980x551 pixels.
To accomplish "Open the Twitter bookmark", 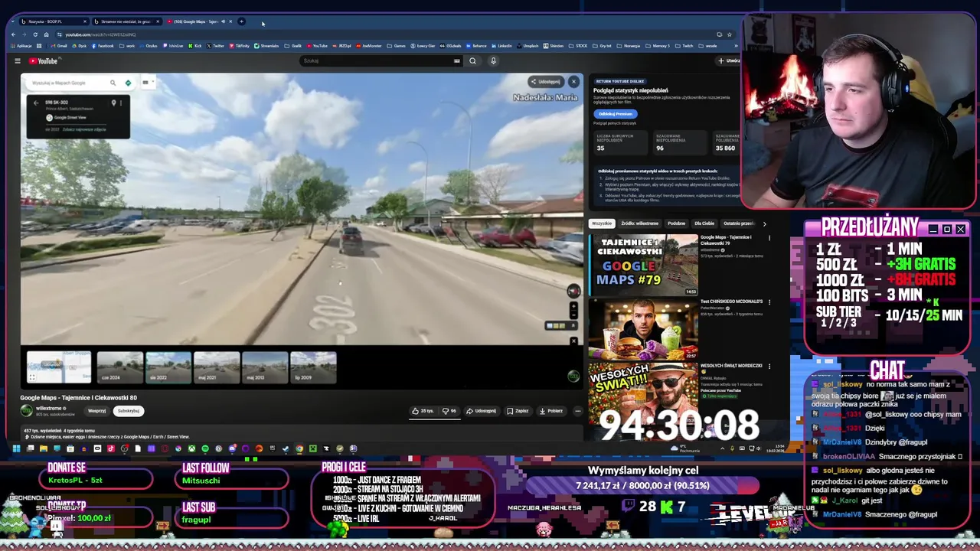I will 215,46.
